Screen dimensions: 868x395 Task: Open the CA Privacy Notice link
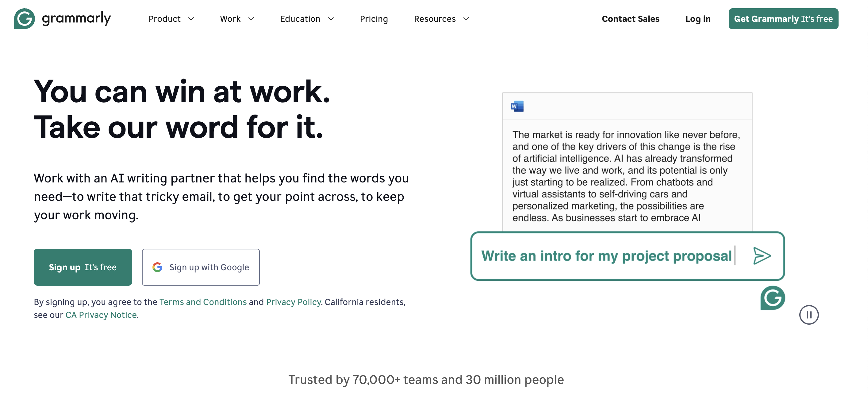tap(101, 315)
